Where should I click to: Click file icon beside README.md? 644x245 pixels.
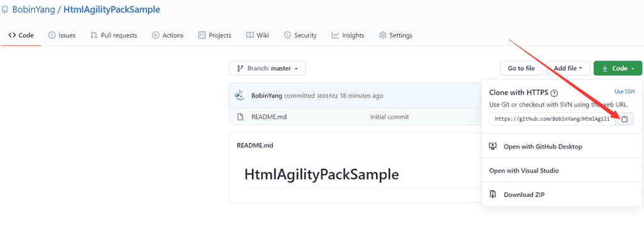click(241, 117)
